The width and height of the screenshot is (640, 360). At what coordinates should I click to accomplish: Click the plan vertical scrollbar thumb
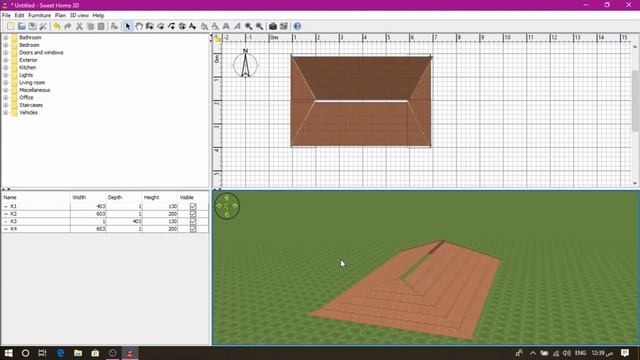[635, 100]
